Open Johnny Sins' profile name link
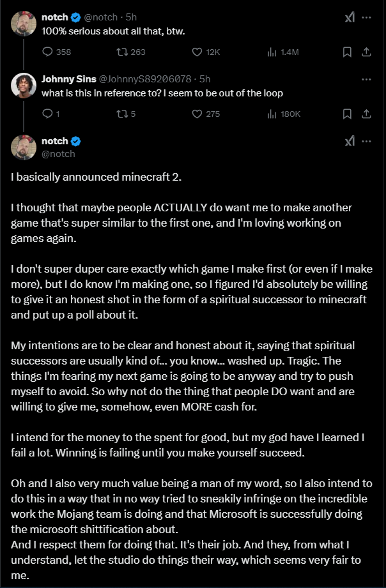The width and height of the screenshot is (386, 588). [x=69, y=79]
